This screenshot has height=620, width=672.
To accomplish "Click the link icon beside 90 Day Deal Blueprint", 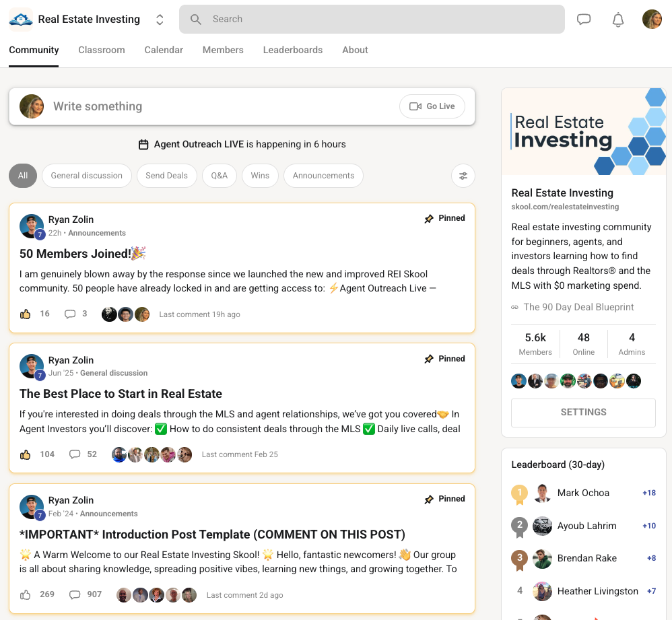I will (x=514, y=307).
